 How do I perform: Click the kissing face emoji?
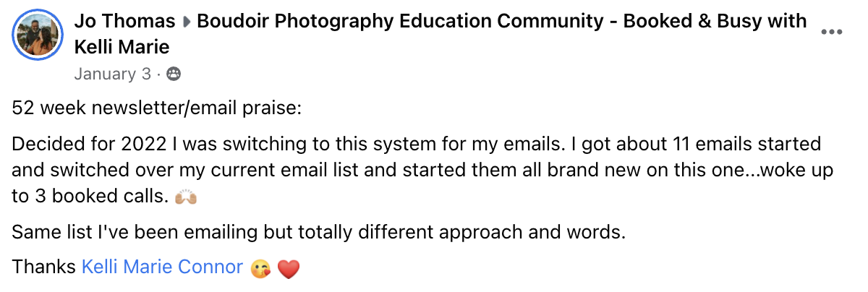coord(260,269)
